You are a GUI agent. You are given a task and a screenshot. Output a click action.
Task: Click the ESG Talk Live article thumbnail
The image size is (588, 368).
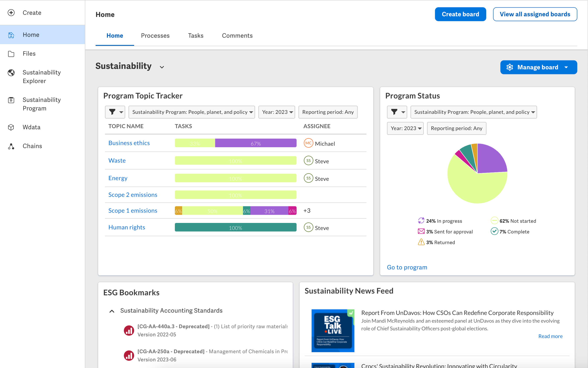click(x=333, y=331)
